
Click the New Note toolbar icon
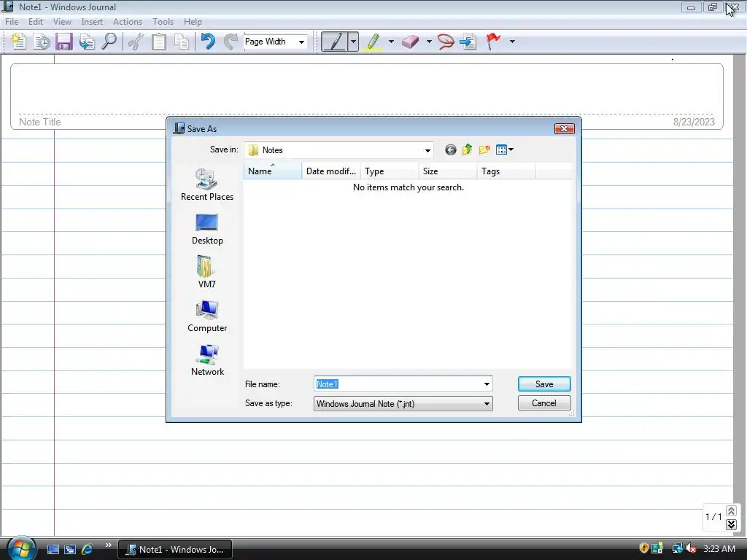click(x=18, y=42)
